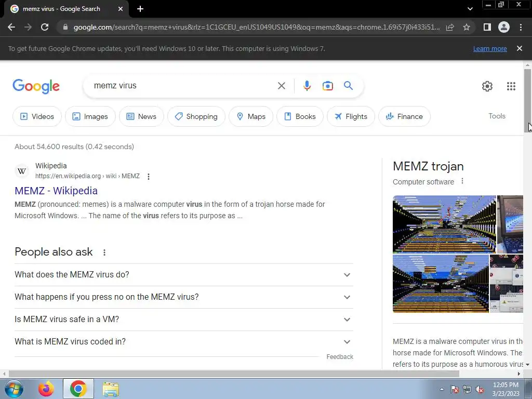
Task: Open the network status tray icon
Action: (467, 390)
